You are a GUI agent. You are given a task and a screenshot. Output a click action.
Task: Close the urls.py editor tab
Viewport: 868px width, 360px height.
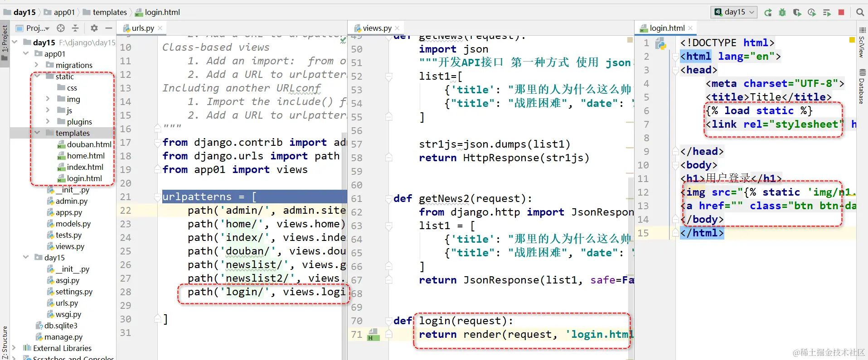[x=160, y=28]
